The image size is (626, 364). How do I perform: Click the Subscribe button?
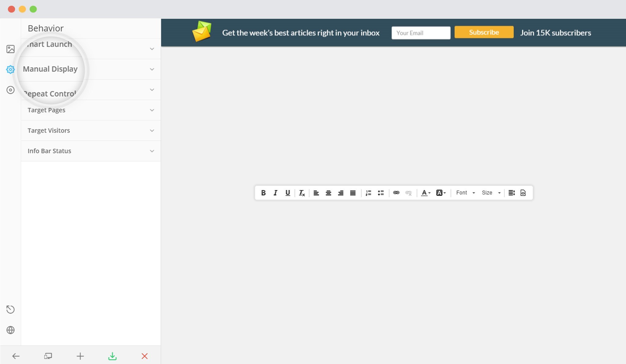[x=484, y=32]
